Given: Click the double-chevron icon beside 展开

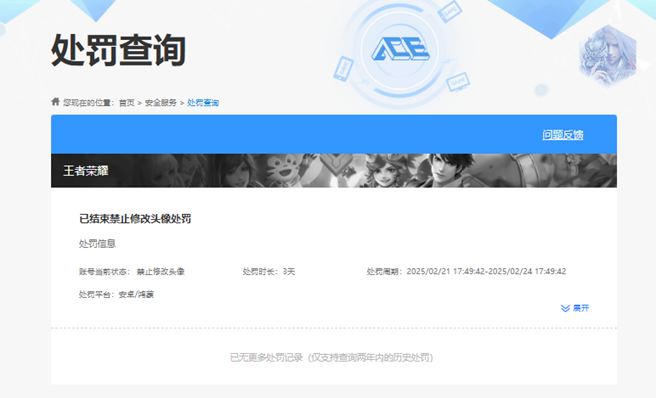Looking at the screenshot, I should tap(565, 308).
